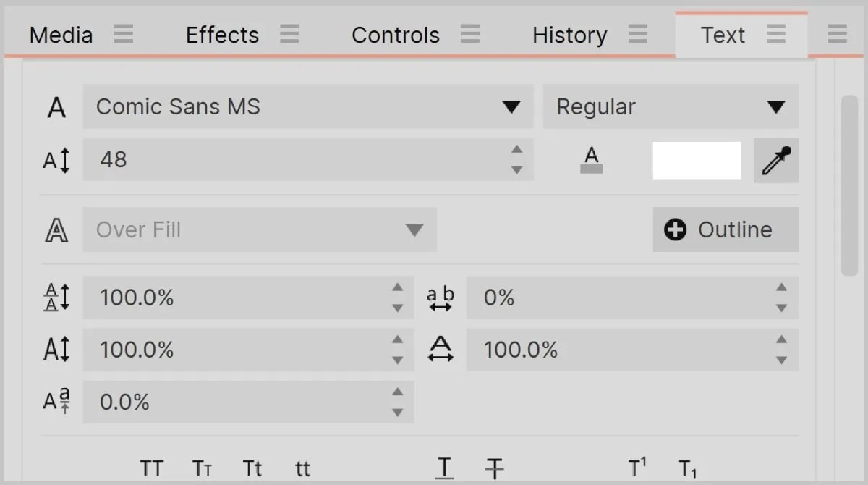This screenshot has width=868, height=485.
Task: Open the Text panel hamburger menu
Action: [x=776, y=34]
